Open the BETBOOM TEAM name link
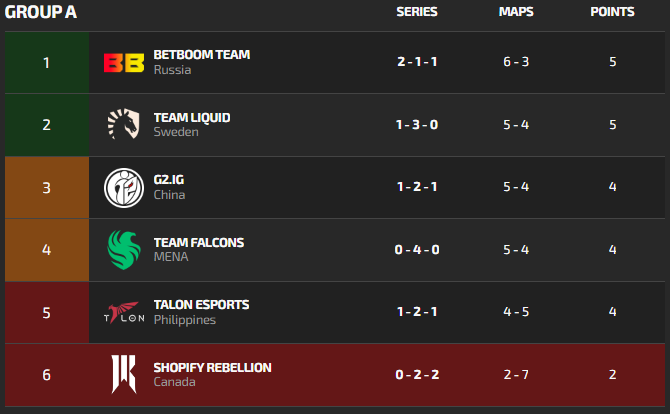This screenshot has height=414, width=670. click(201, 55)
